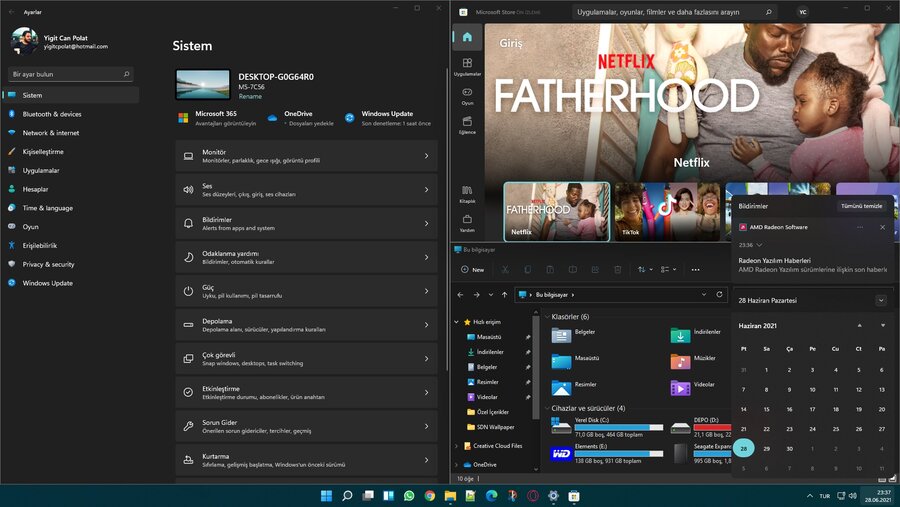This screenshot has height=507, width=900.
Task: Open WhatsApp from the taskbar
Action: (x=409, y=496)
